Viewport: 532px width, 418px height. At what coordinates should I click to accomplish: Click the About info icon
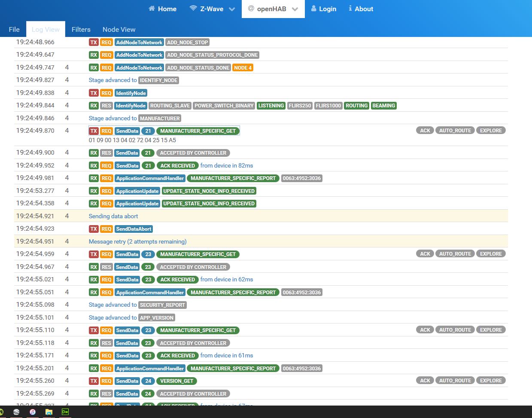tap(350, 9)
